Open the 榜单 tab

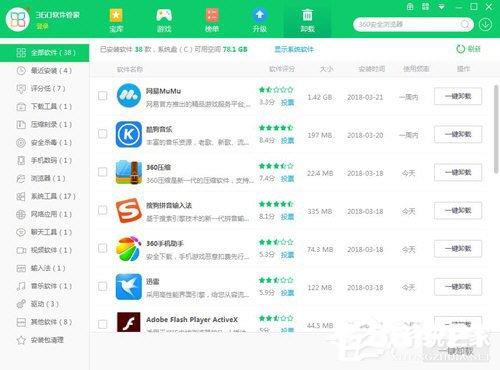point(212,20)
